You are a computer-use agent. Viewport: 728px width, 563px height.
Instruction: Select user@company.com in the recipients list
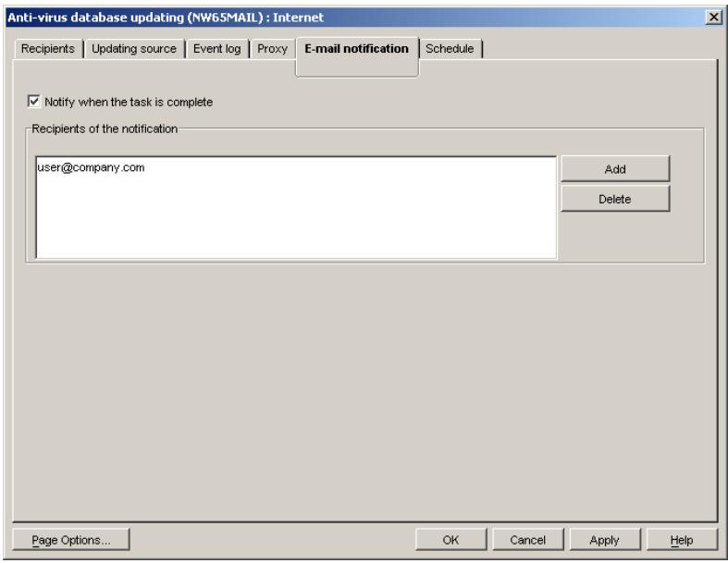(x=91, y=167)
